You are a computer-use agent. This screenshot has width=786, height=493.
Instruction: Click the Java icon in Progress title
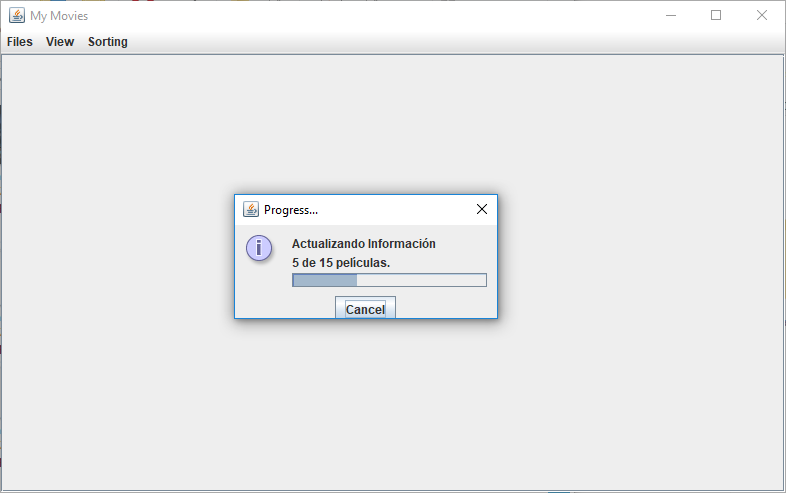click(x=251, y=209)
